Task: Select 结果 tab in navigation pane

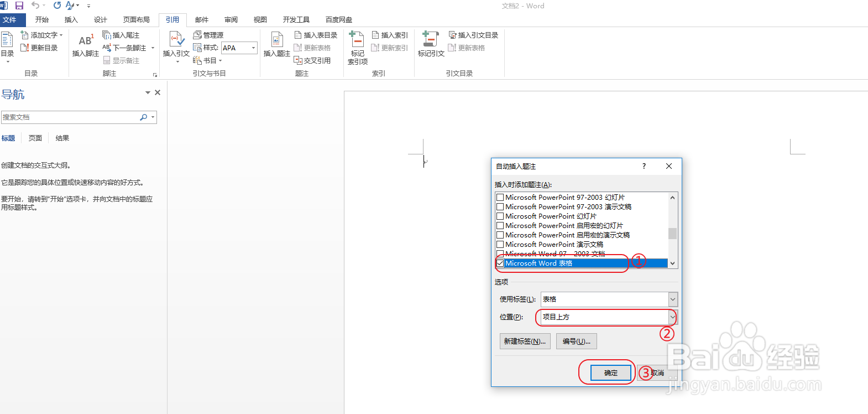Action: pyautogui.click(x=62, y=138)
